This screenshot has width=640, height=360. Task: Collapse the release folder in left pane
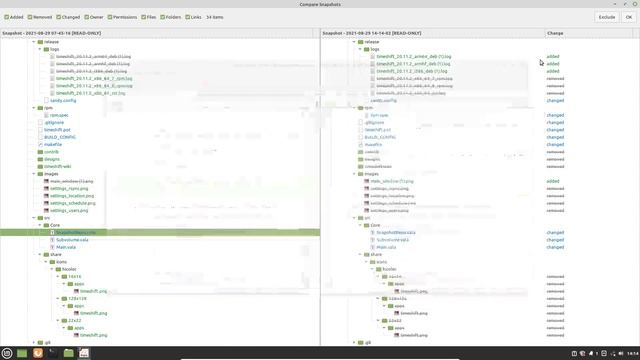(x=34, y=42)
